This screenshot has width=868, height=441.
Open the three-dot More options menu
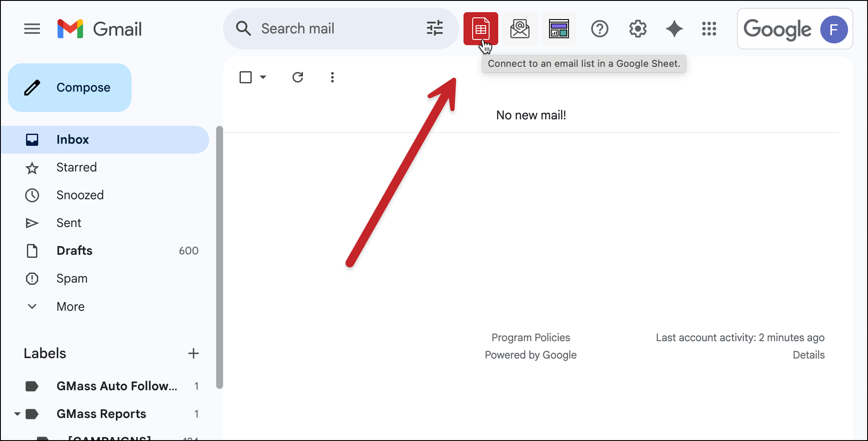tap(332, 77)
